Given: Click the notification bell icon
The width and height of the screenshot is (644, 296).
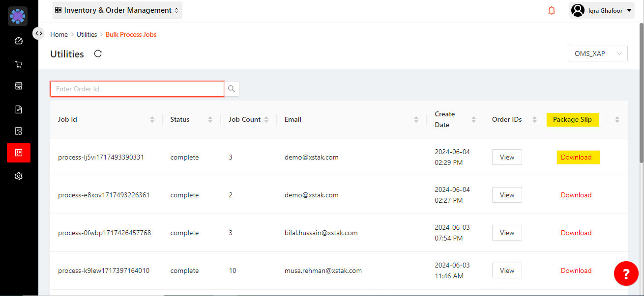Looking at the screenshot, I should click(x=552, y=10).
